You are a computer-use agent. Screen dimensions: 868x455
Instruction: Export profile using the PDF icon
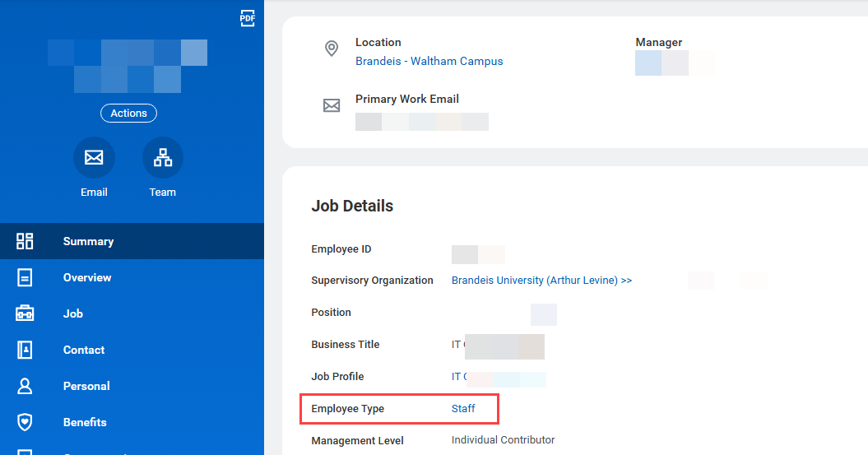click(x=248, y=18)
